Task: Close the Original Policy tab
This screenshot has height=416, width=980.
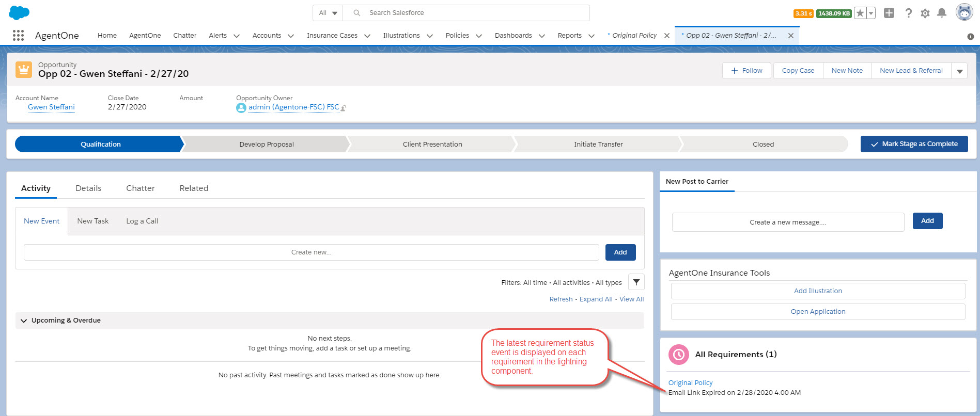Action: pyautogui.click(x=667, y=36)
